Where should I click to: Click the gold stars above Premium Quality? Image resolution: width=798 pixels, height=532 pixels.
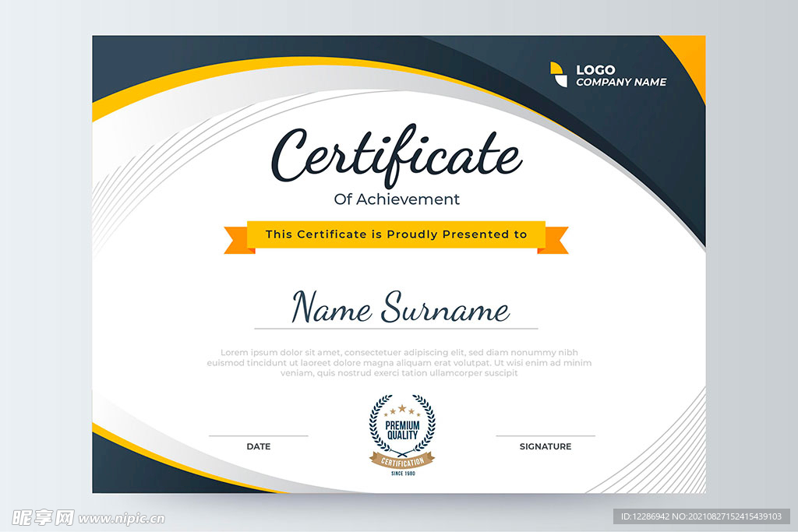click(402, 410)
